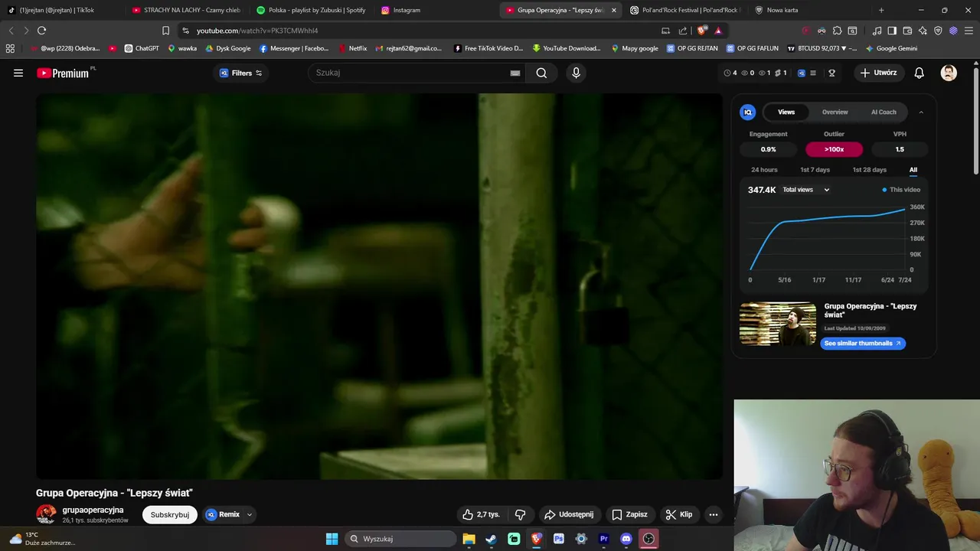Open the vidIQ list menu icon
The width and height of the screenshot is (980, 551).
(813, 73)
